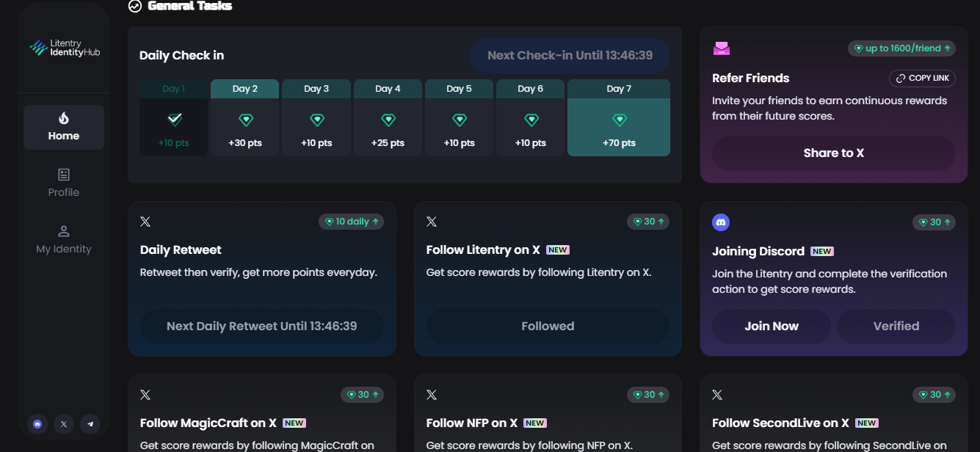This screenshot has width=980, height=452.
Task: Click X icon on Follow Litentry card
Action: pos(432,222)
